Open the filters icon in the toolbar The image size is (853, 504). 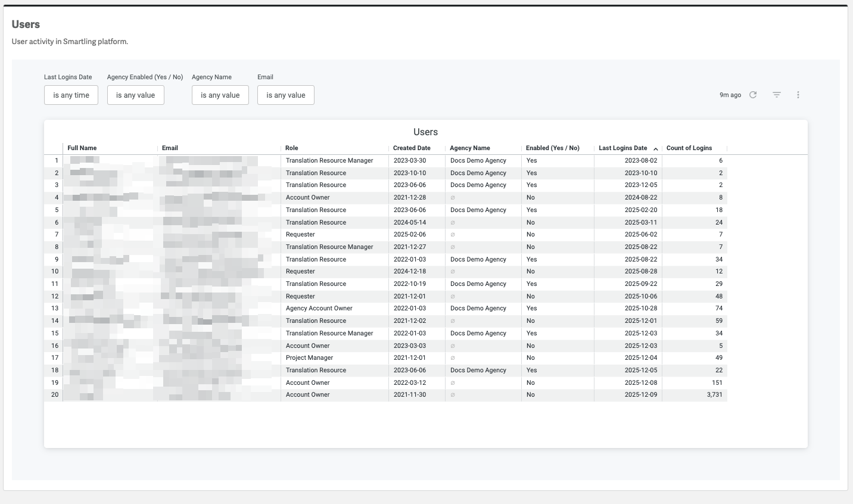click(777, 95)
